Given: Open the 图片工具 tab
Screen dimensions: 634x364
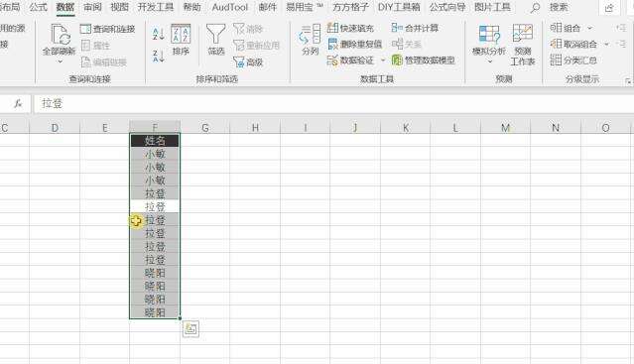Looking at the screenshot, I should (492, 7).
